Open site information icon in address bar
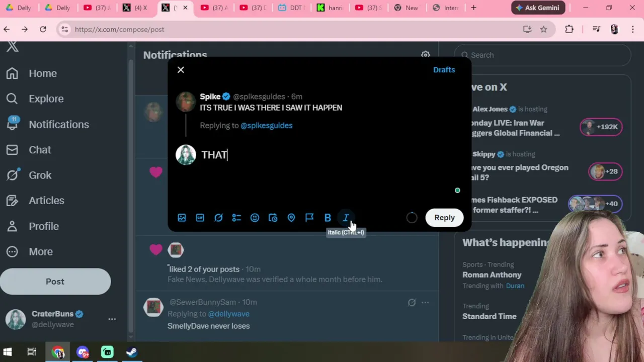Screen dimensions: 644x362 (64, 29)
